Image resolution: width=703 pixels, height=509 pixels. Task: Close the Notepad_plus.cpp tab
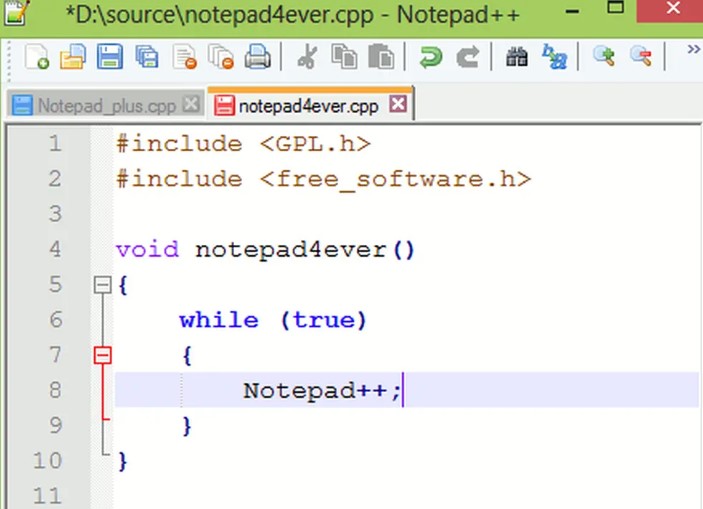point(191,104)
